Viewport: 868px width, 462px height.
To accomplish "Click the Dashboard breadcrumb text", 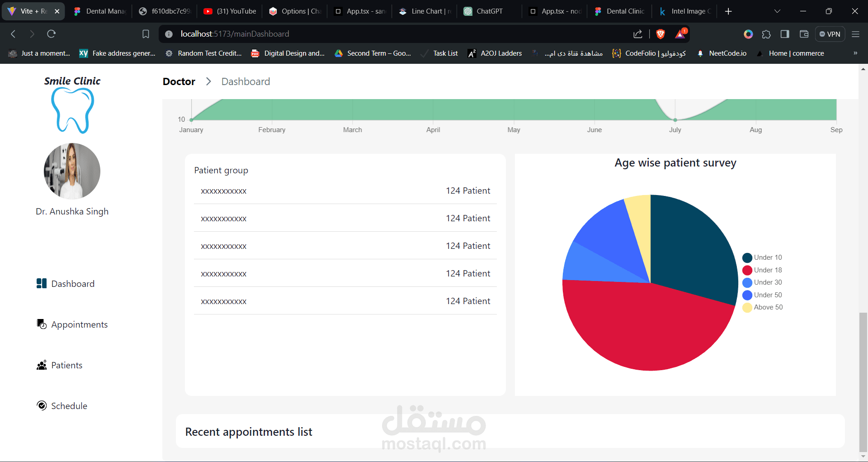I will (x=245, y=81).
